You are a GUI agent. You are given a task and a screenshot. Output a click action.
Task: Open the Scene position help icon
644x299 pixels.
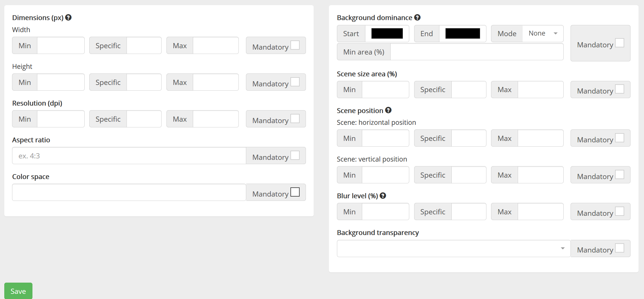[x=388, y=110]
